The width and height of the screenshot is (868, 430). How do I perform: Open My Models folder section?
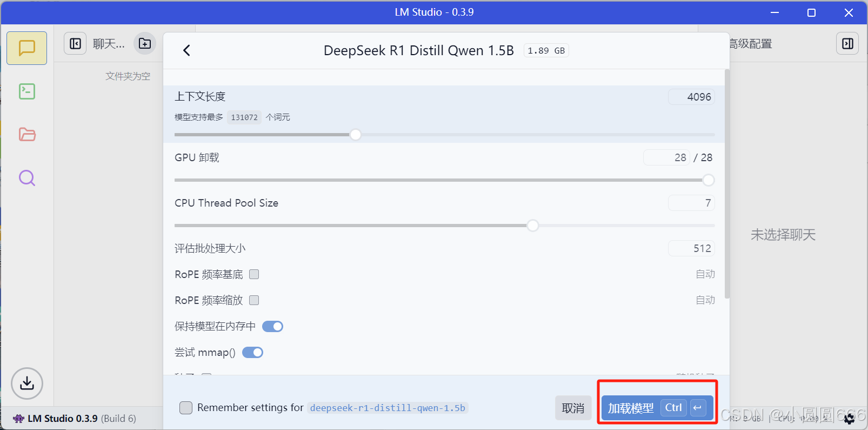27,135
